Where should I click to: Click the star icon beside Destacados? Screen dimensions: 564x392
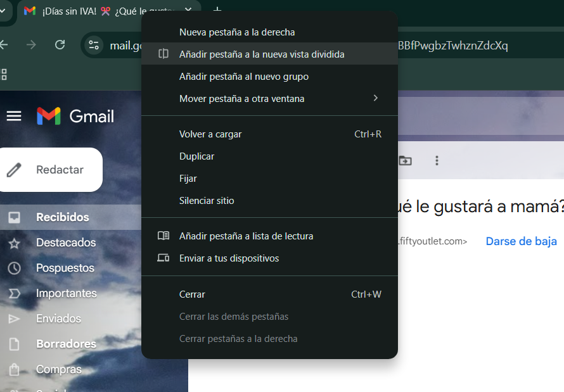(14, 243)
